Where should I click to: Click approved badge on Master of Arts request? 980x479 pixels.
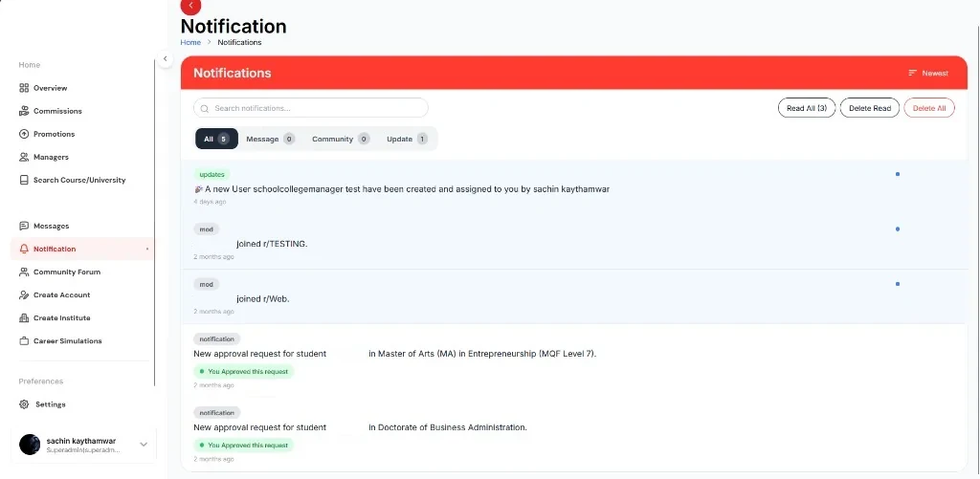pos(244,372)
